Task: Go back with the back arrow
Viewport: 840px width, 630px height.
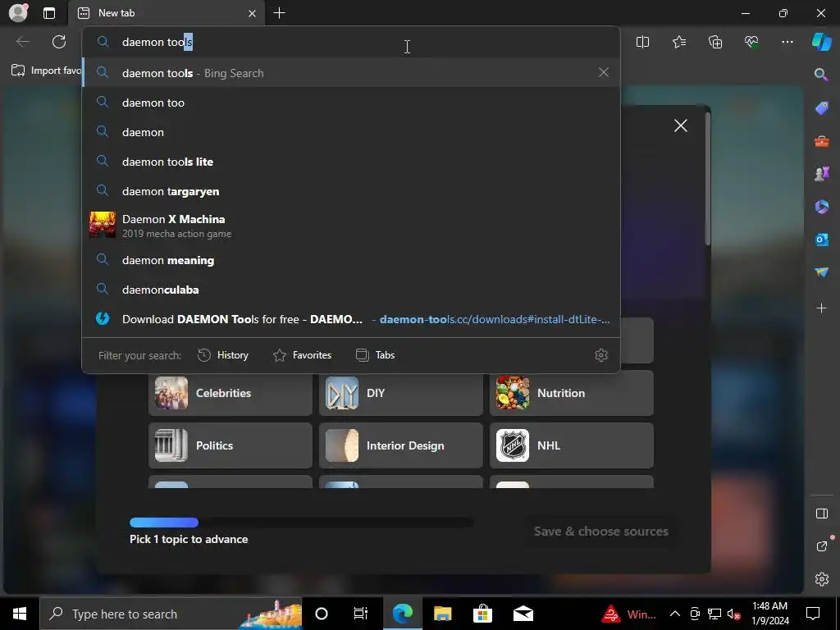Action: [x=22, y=42]
